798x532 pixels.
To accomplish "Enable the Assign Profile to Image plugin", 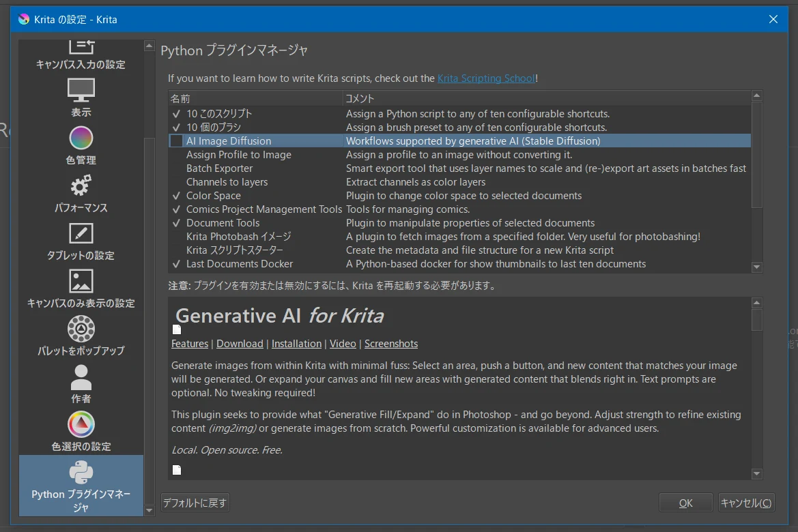I will click(x=176, y=155).
